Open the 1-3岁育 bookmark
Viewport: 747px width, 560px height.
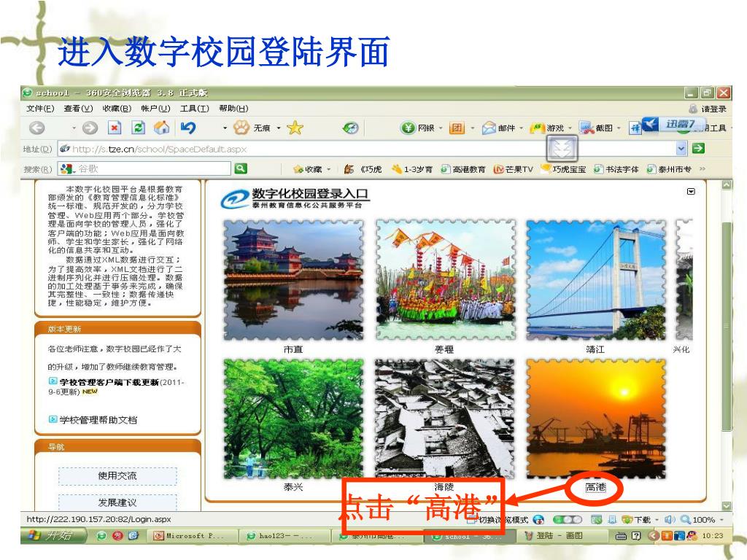point(412,169)
